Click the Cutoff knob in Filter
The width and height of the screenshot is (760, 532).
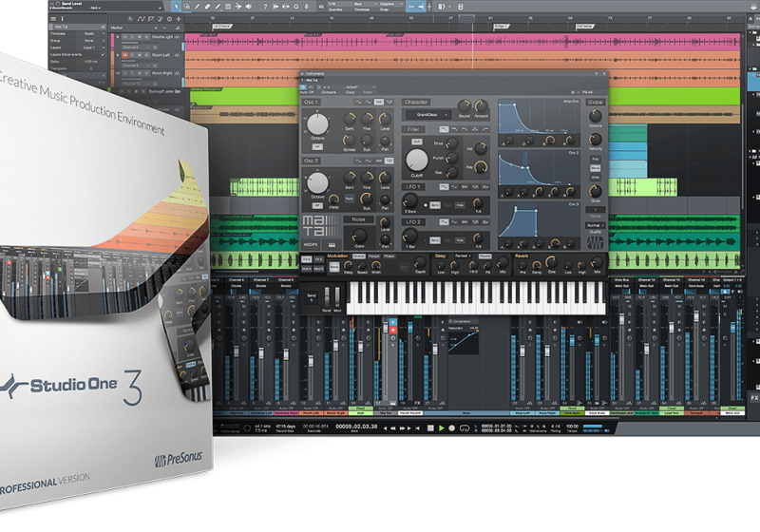(416, 160)
